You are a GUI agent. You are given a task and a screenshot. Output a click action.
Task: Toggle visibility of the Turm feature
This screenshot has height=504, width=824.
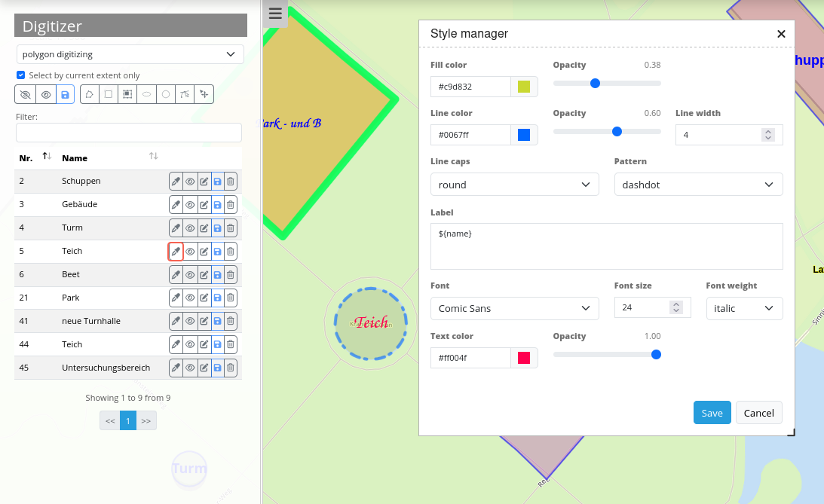[x=190, y=228]
